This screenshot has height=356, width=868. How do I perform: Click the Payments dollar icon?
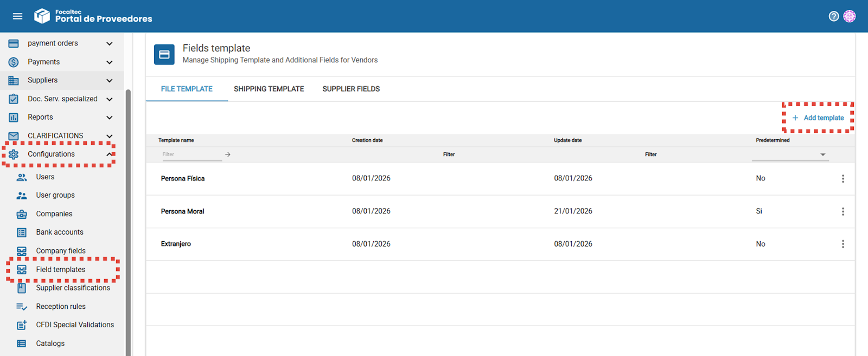[14, 62]
